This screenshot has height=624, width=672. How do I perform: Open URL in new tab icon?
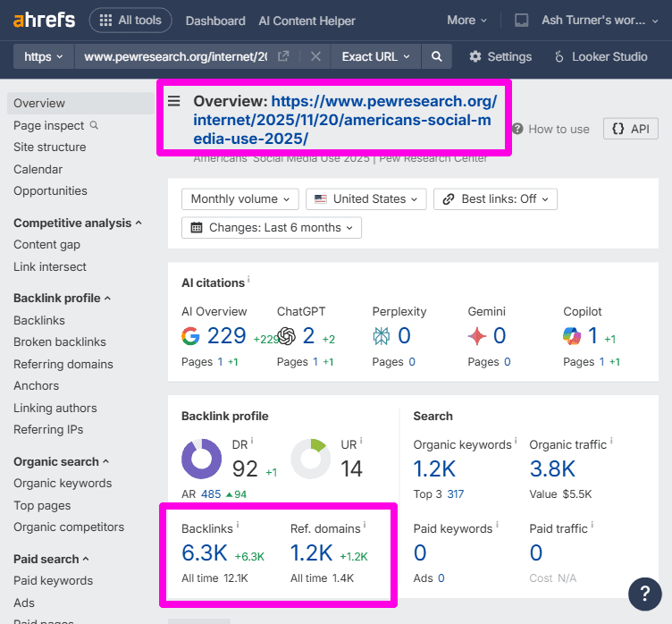283,56
